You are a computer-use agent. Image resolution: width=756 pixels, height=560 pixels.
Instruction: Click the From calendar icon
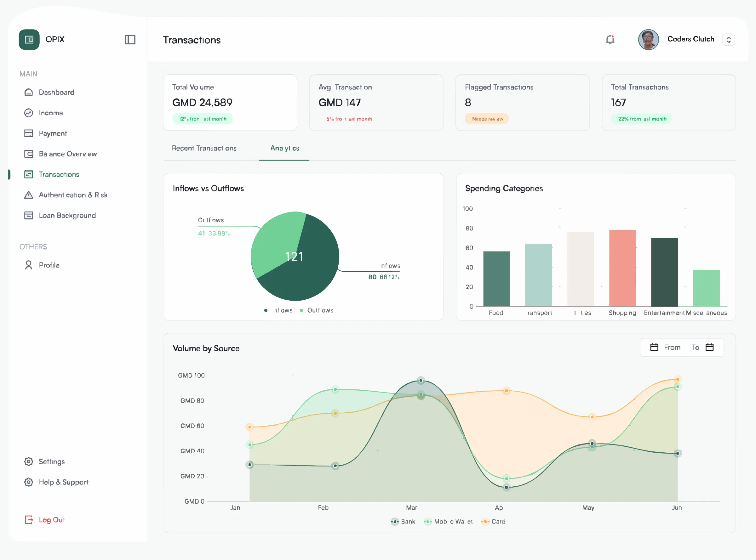[x=654, y=348]
